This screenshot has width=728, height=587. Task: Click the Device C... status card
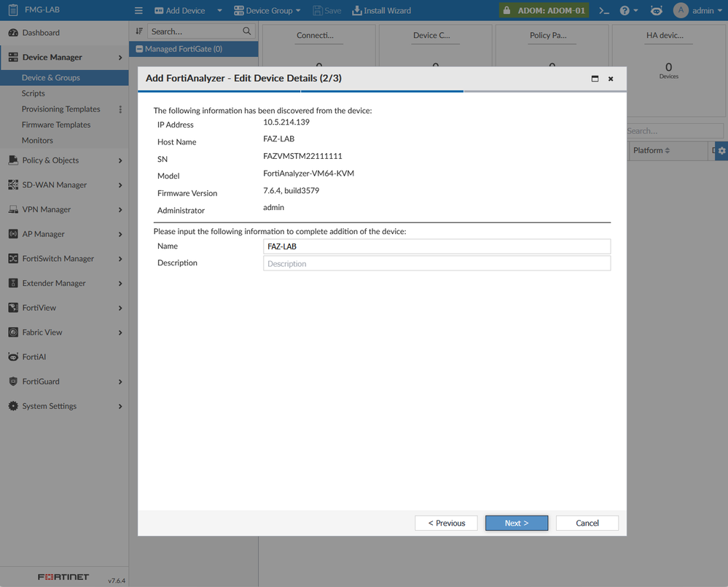point(436,45)
